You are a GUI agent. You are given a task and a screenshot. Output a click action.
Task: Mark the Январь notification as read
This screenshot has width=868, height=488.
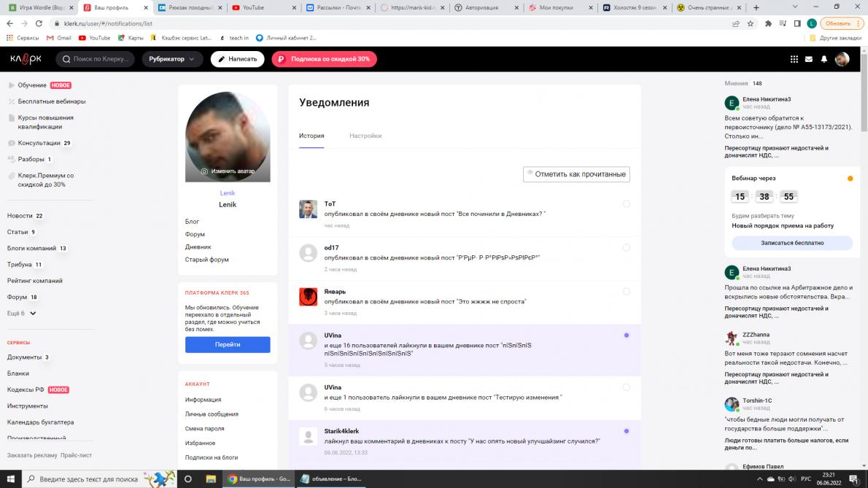coord(626,291)
